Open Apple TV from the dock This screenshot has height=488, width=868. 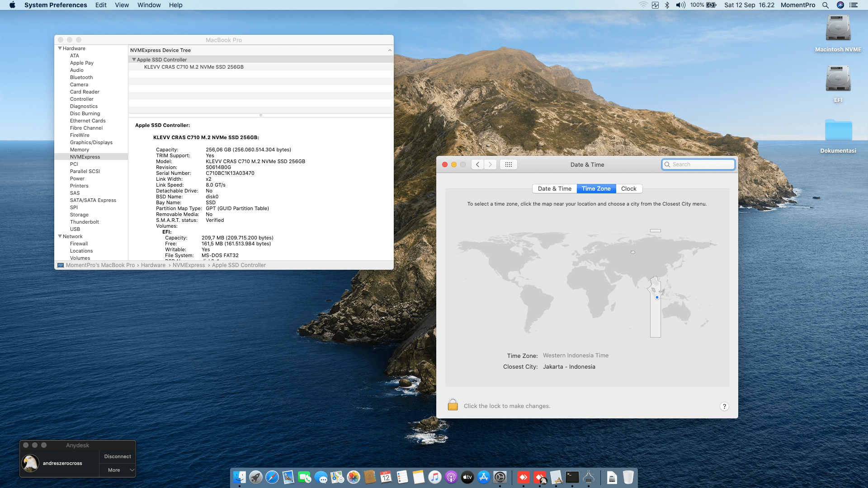pyautogui.click(x=467, y=477)
